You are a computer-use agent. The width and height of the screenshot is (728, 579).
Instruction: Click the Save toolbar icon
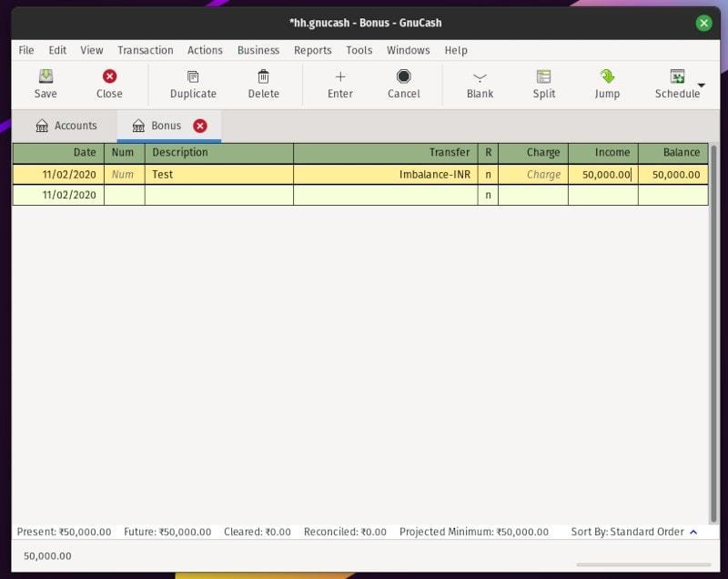[45, 77]
